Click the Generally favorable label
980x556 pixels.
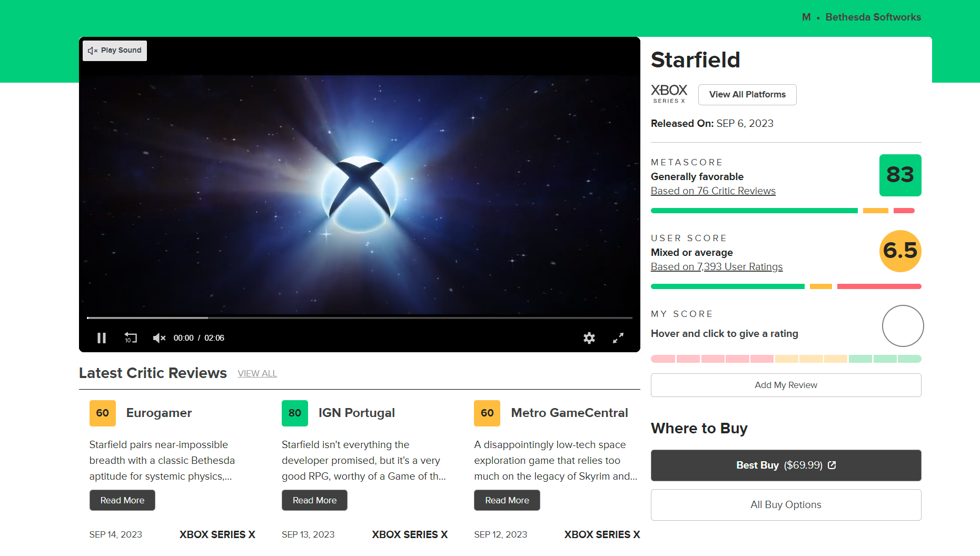[x=697, y=177]
